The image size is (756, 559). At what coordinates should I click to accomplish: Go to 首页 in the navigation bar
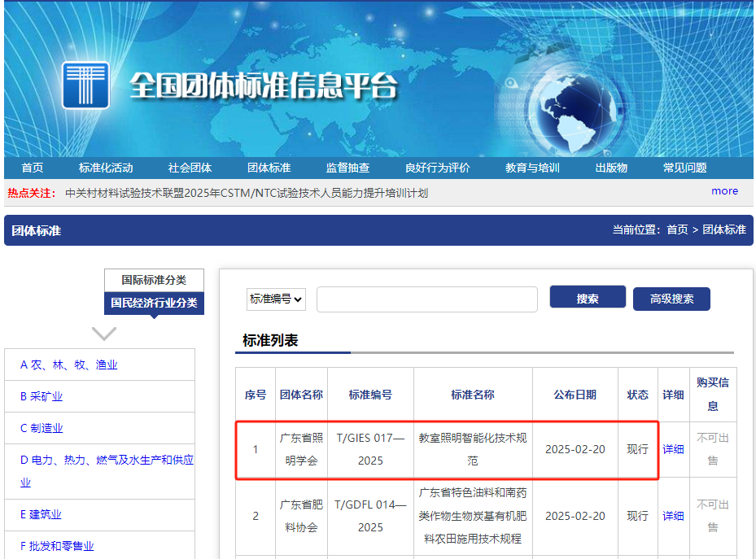coord(33,168)
